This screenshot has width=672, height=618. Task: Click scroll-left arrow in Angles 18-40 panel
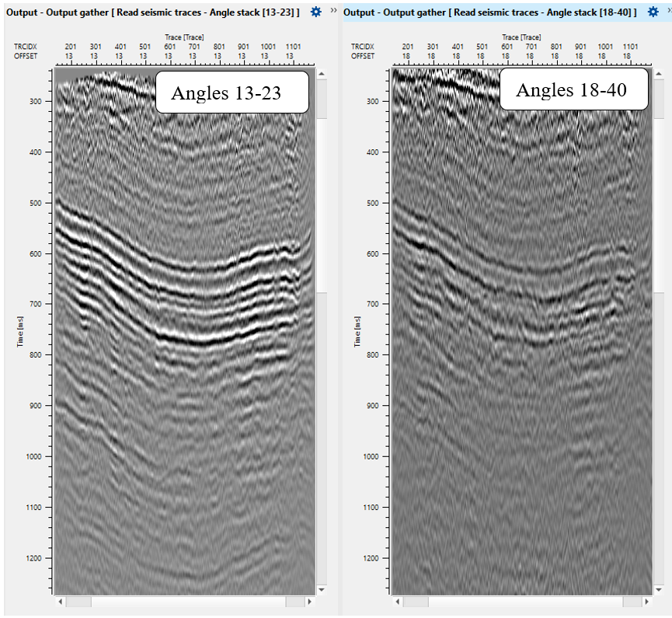click(398, 602)
